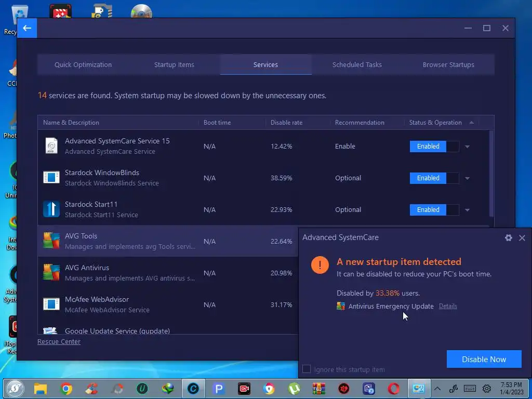Screen dimensions: 532x399
Task: Open File Explorer from the taskbar
Action: point(41,389)
